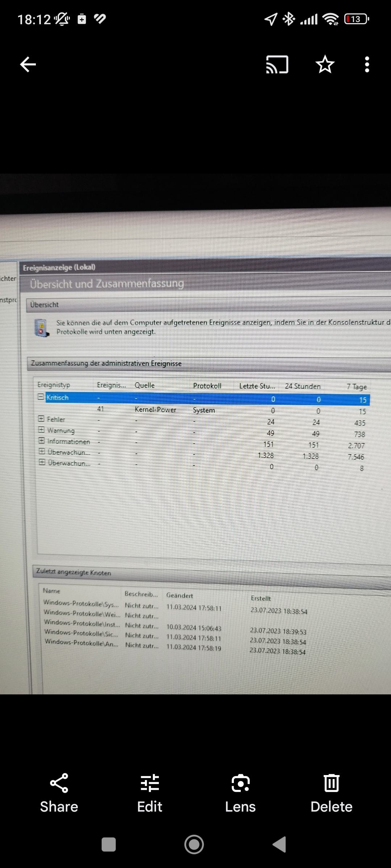Tap the Wi-Fi status icon

331,19
